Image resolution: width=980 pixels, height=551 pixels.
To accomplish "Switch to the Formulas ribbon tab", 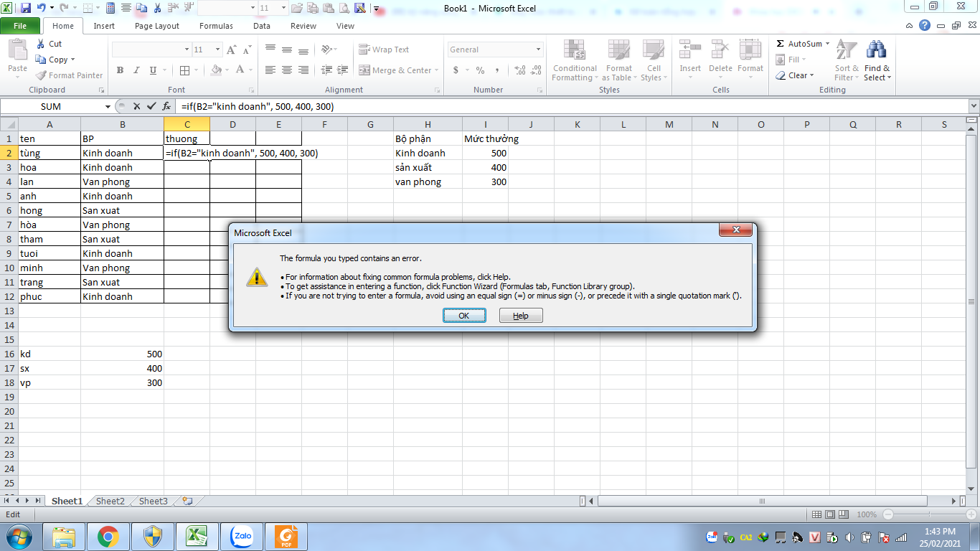I will click(x=216, y=26).
